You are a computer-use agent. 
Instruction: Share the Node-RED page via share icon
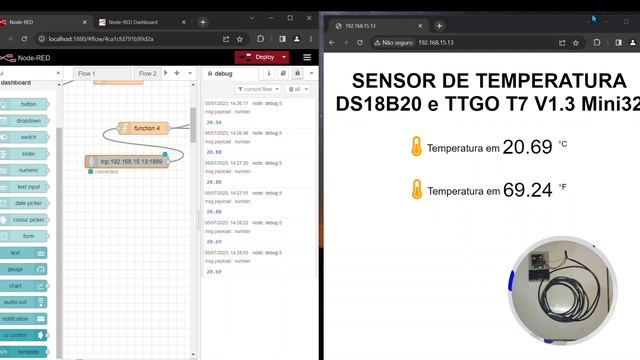point(226,39)
